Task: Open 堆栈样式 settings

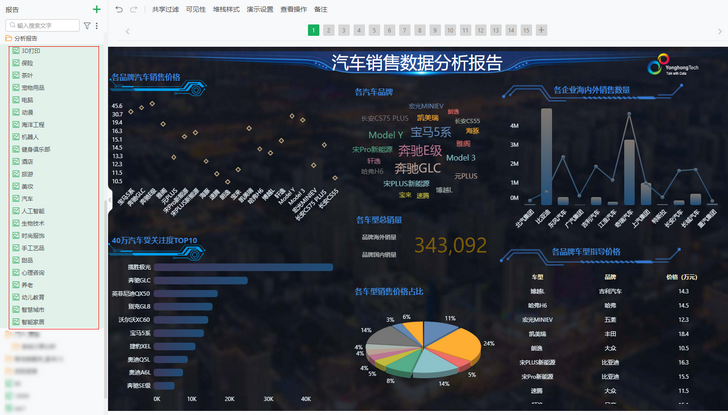Action: pyautogui.click(x=226, y=9)
